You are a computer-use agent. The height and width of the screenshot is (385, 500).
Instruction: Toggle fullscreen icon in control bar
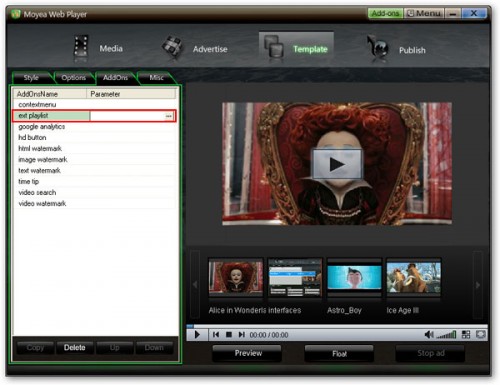tap(481, 334)
